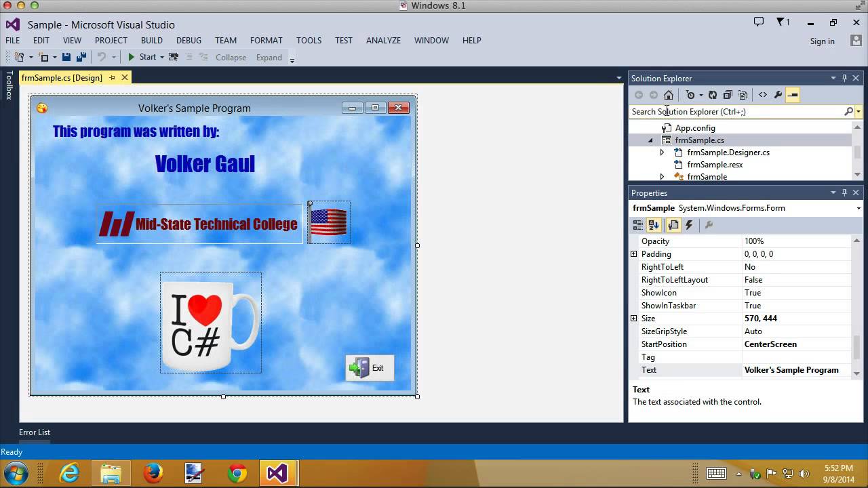868x488 pixels.
Task: Open the Error List tab
Action: 35,432
